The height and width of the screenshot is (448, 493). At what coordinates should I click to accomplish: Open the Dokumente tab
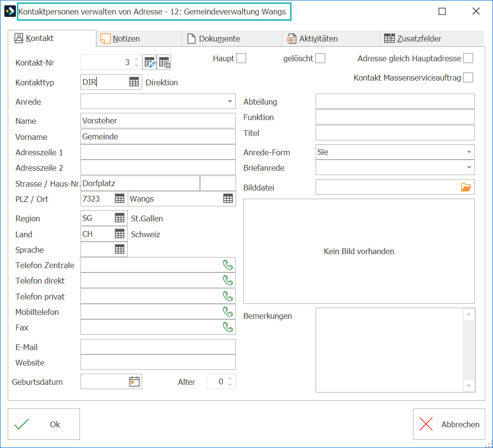tap(232, 39)
